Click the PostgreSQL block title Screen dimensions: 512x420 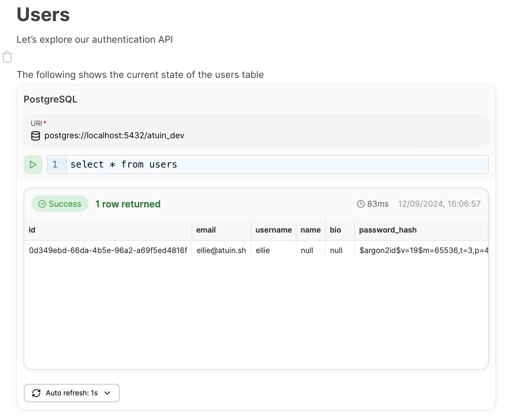tap(50, 99)
